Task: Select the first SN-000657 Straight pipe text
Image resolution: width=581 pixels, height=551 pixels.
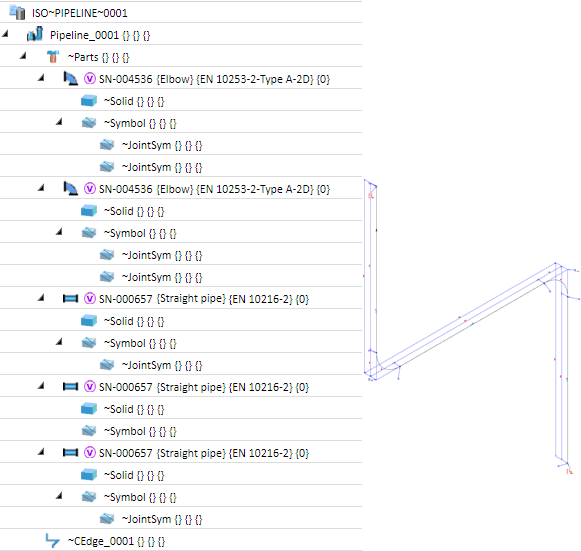Action: click(x=204, y=299)
